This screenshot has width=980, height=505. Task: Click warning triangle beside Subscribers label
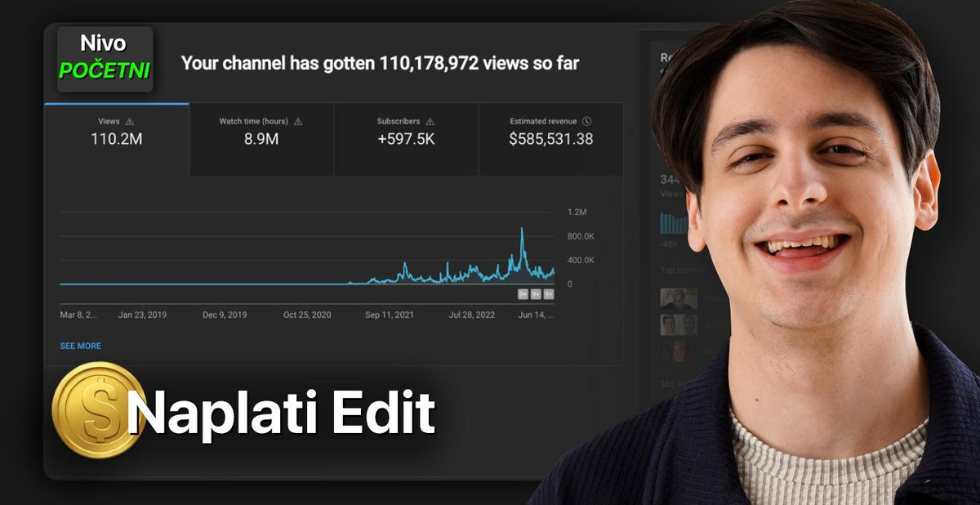pyautogui.click(x=430, y=122)
